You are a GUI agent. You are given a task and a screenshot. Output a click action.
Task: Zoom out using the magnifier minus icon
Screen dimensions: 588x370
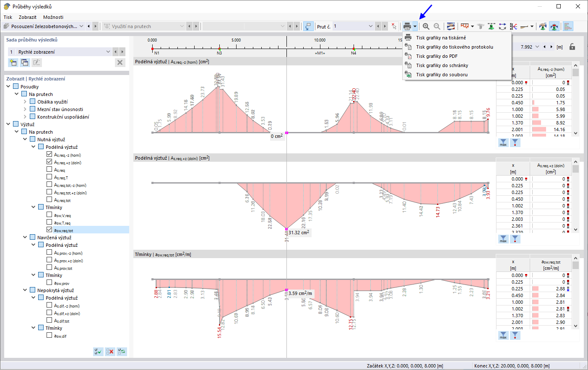tap(437, 26)
